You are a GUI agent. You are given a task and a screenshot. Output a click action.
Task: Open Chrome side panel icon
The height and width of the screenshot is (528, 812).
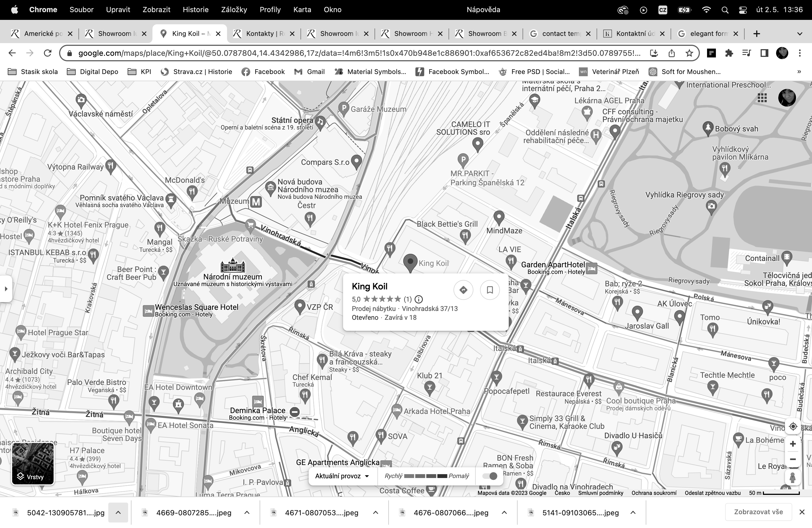[764, 53]
